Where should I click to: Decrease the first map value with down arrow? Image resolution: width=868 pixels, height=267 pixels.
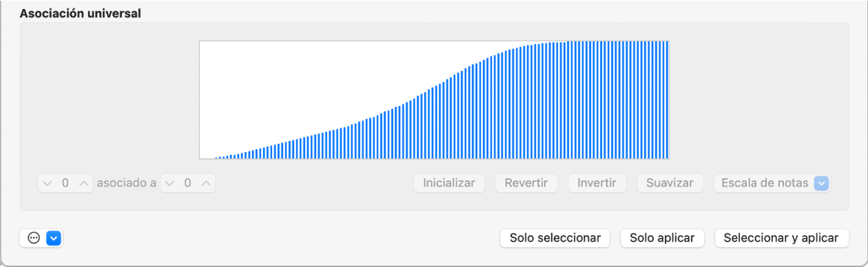[47, 184]
